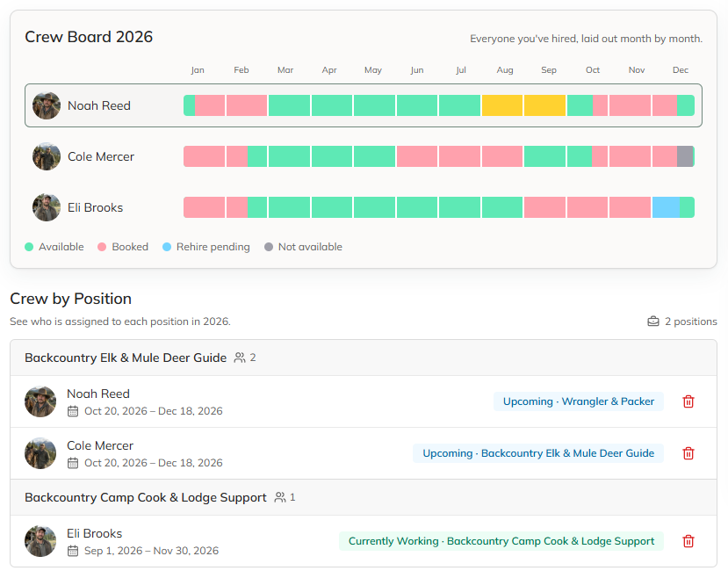Select Eli Brooks's photo in position list
The height and width of the screenshot is (578, 728).
pos(40,541)
